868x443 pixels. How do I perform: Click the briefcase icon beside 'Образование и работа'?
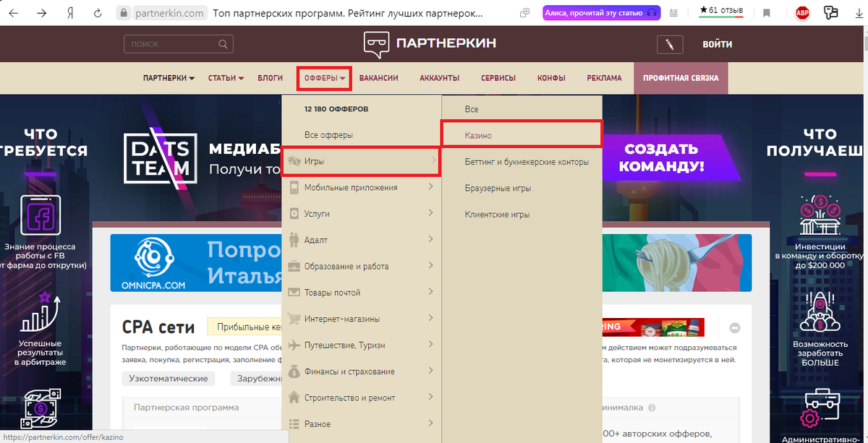pos(294,266)
